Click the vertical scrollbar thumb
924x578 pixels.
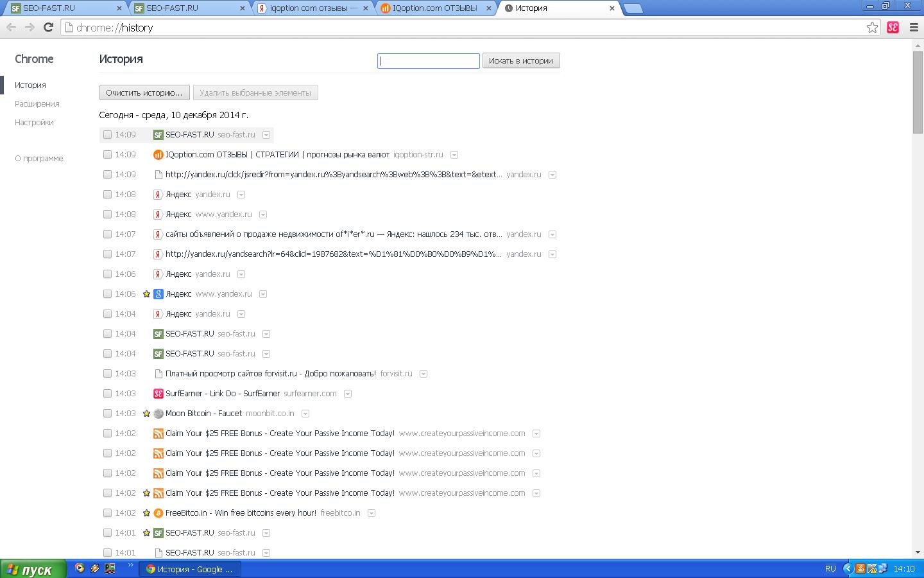pos(918,92)
